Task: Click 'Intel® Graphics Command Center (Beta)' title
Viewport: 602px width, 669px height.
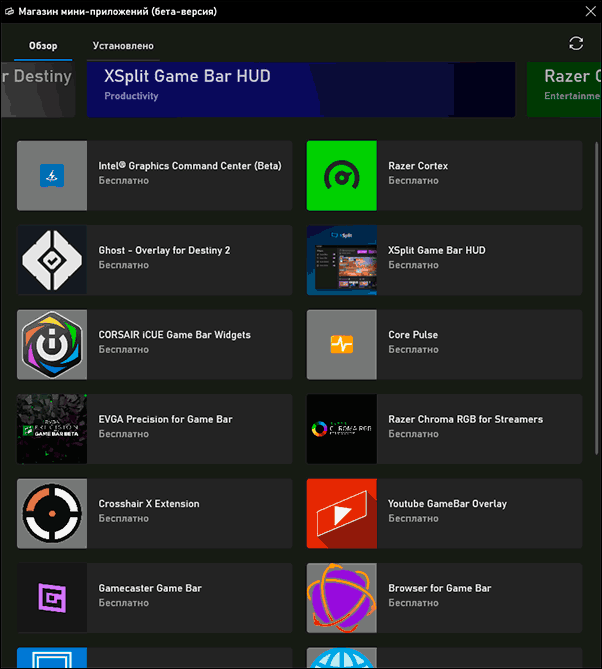Action: [190, 166]
